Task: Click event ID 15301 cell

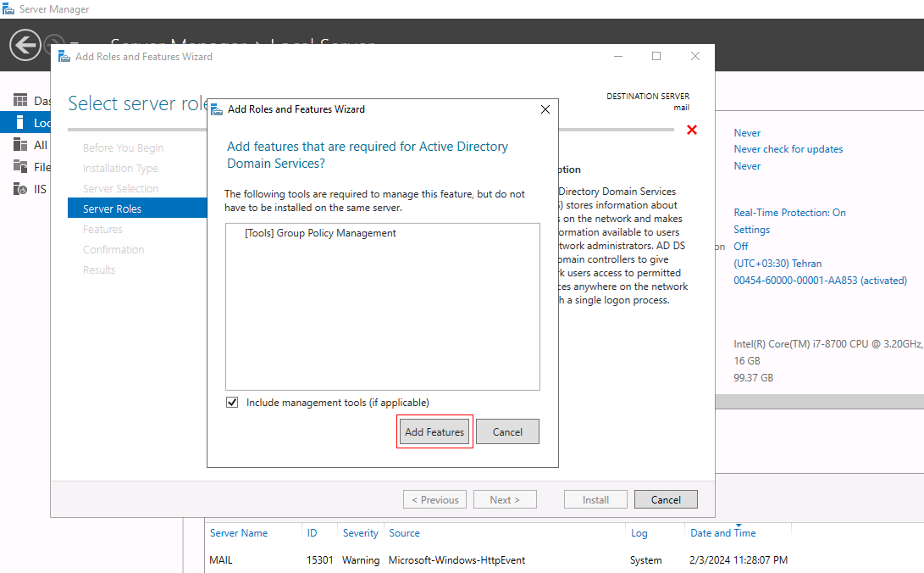Action: (320, 560)
